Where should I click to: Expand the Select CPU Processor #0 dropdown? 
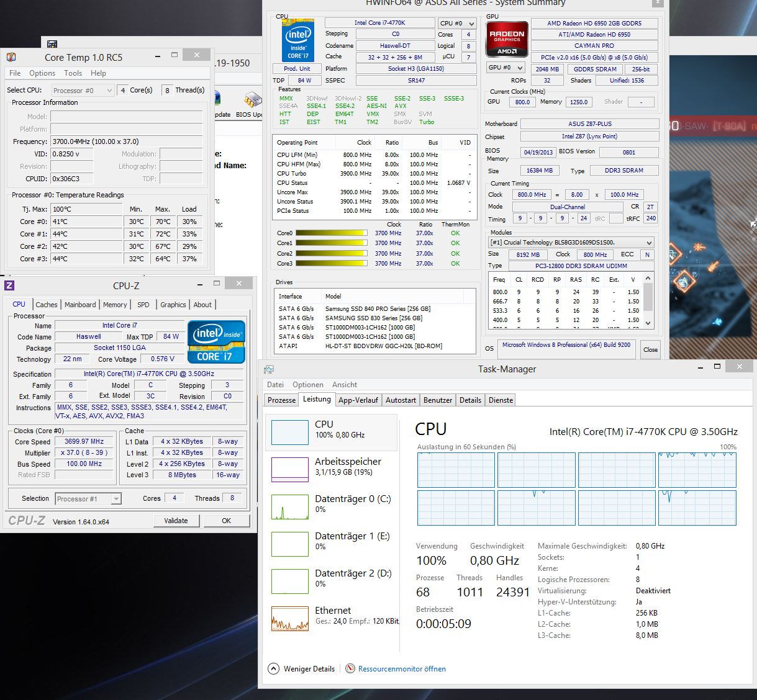click(83, 91)
